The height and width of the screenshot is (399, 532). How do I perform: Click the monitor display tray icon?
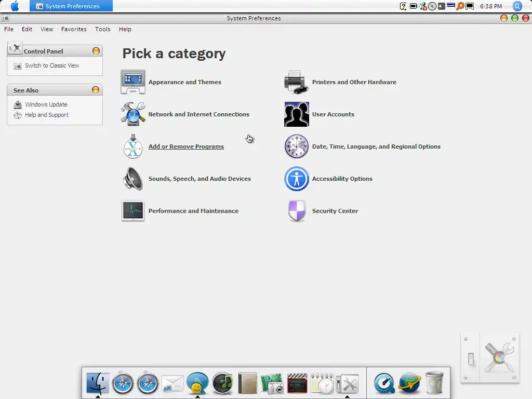tap(470, 6)
